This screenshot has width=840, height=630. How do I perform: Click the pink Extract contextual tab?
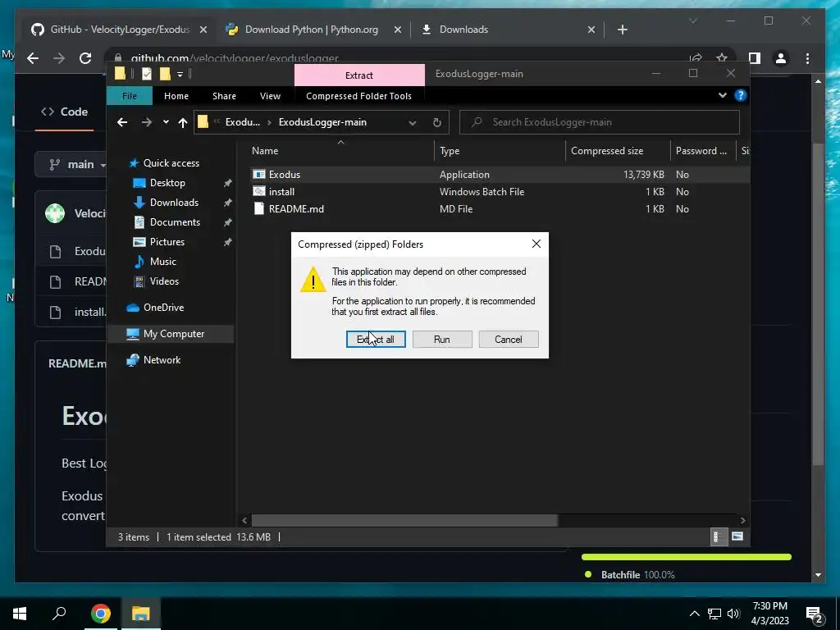click(x=359, y=75)
